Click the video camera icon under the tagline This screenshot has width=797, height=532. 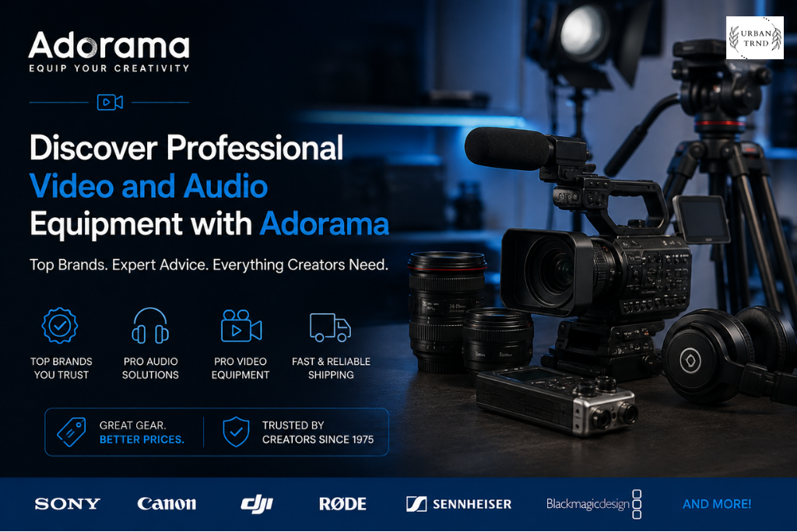[110, 102]
